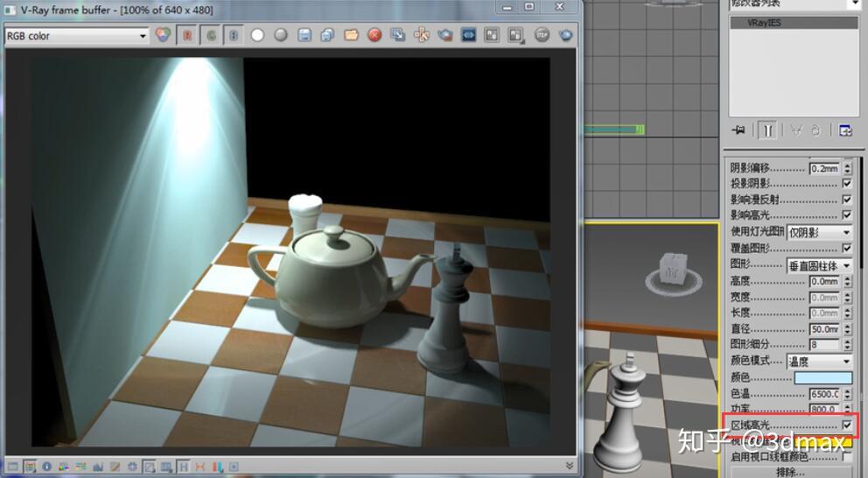Screen dimensions: 868x478
Task: Step the 直径 spinner
Action: 848,329
